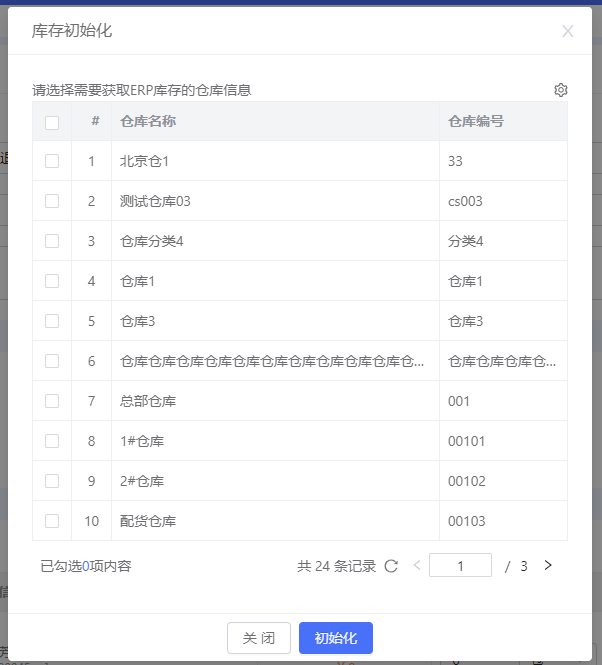
Task: Go to previous page arrow
Action: [417, 565]
